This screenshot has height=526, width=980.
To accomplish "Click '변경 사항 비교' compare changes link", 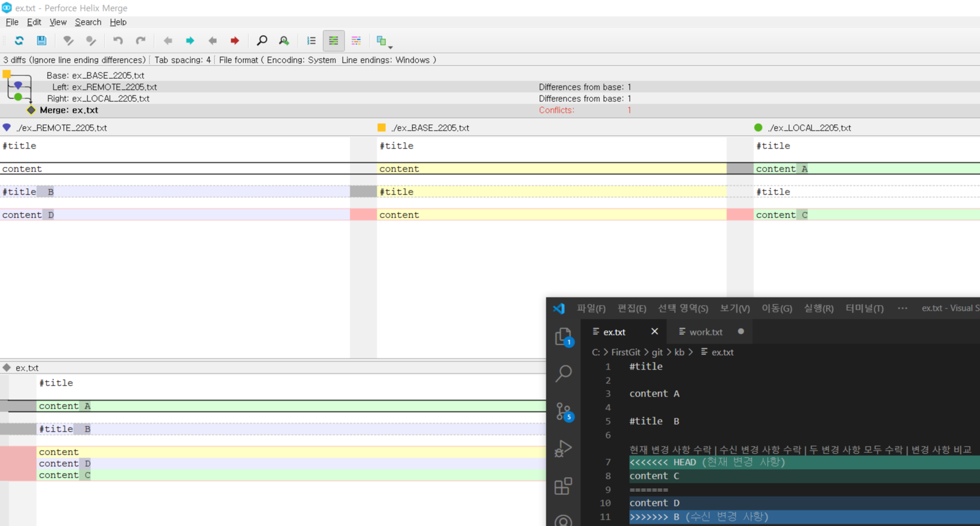I will 941,449.
